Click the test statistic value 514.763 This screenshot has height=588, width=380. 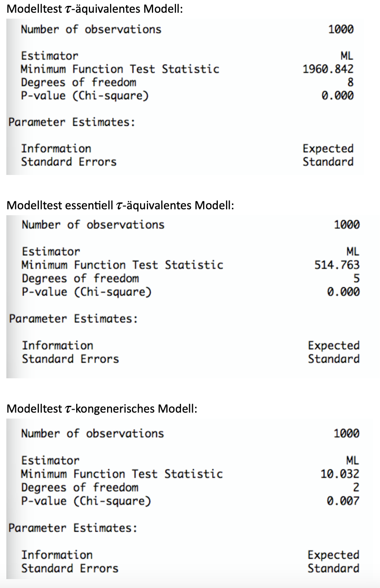click(x=337, y=265)
